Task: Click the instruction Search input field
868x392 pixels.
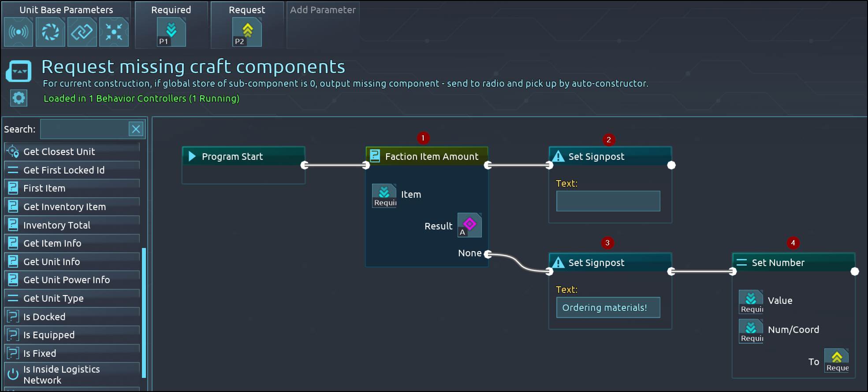Action: pyautogui.click(x=84, y=129)
